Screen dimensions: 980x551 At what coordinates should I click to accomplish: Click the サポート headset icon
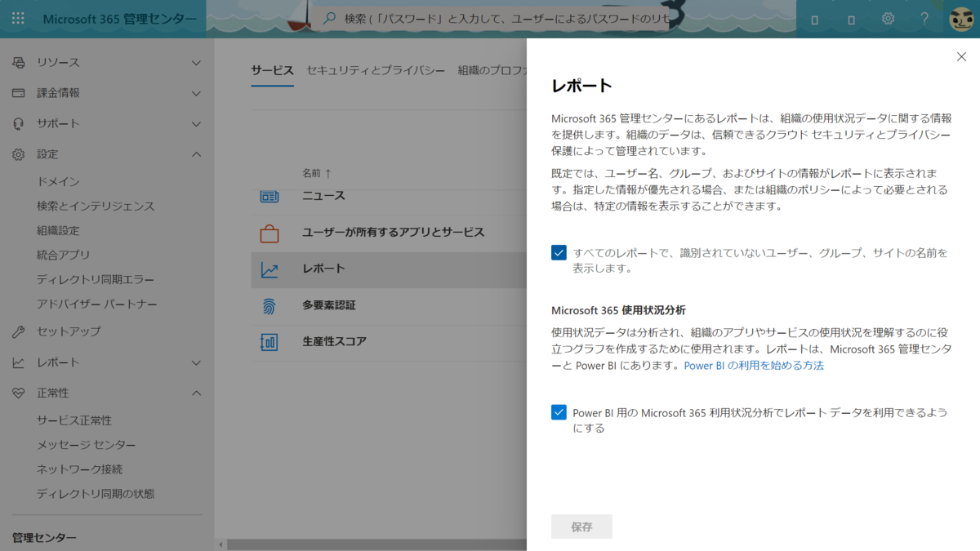coord(19,124)
